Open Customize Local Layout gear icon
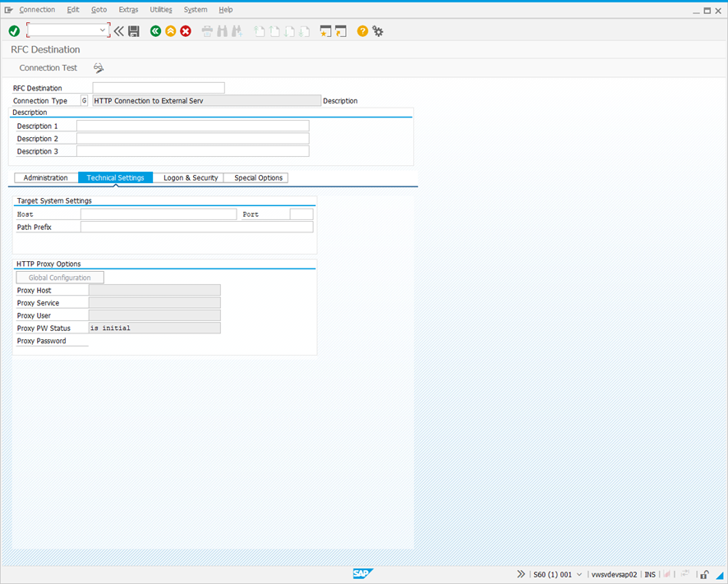This screenshot has height=584, width=728. pyautogui.click(x=378, y=31)
